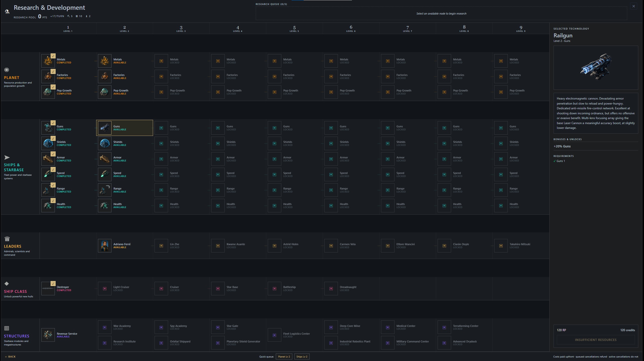Viewport: 644px width, 361px height.
Task: Select the Metals Level 2 available node icon
Action: (x=104, y=61)
